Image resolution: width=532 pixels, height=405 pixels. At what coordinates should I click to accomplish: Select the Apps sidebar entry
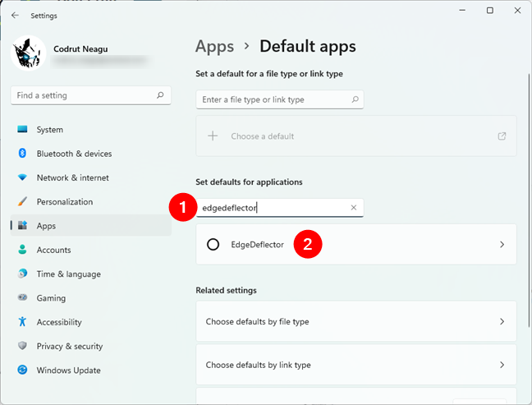point(90,225)
